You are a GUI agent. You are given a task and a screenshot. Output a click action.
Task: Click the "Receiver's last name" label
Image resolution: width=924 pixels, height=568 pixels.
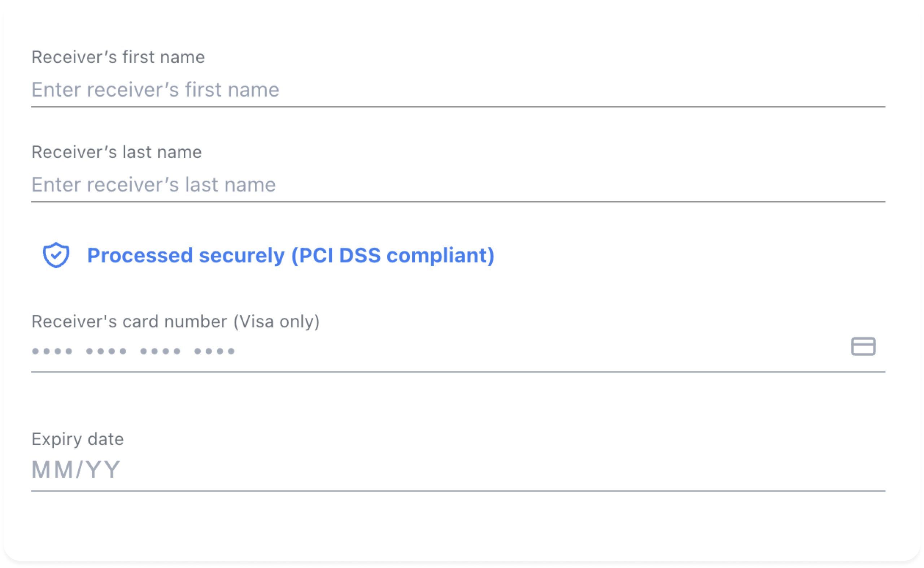[x=117, y=152]
